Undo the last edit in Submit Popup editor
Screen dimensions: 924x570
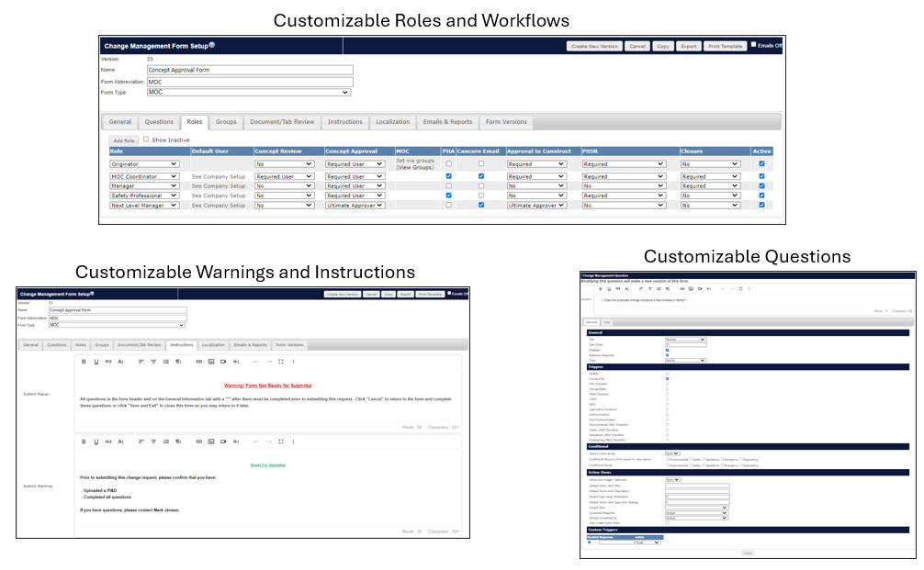(256, 362)
